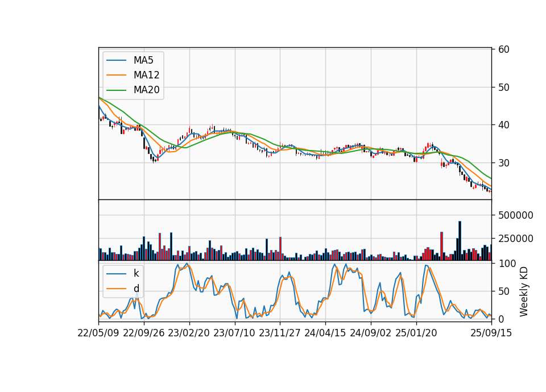Click the 24/04/15 date axis label
This screenshot has height=392, width=546.
325,333
